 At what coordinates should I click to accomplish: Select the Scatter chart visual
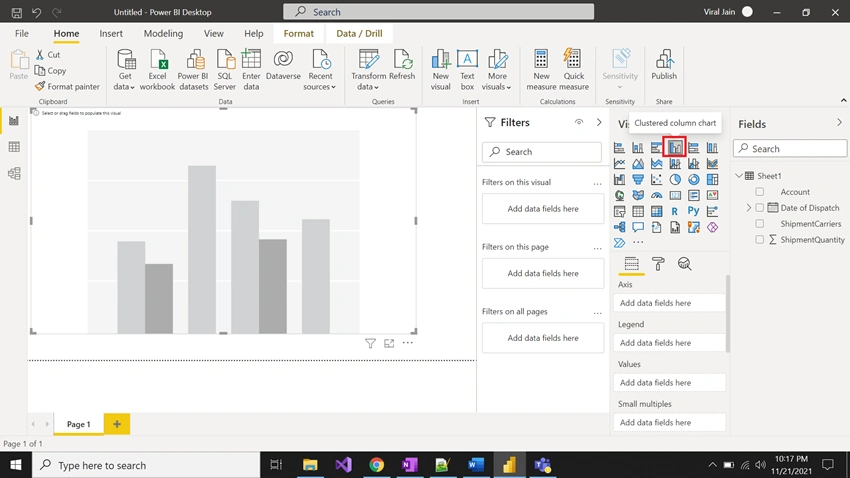pos(656,179)
